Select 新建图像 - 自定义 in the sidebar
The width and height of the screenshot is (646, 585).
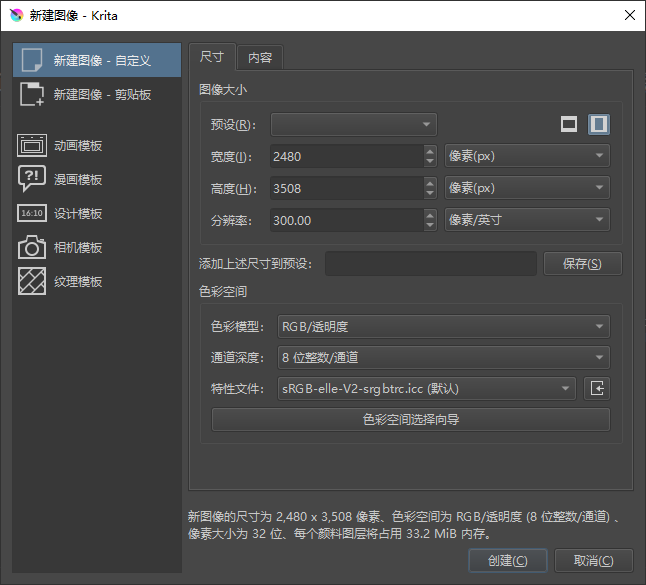[x=97, y=61]
